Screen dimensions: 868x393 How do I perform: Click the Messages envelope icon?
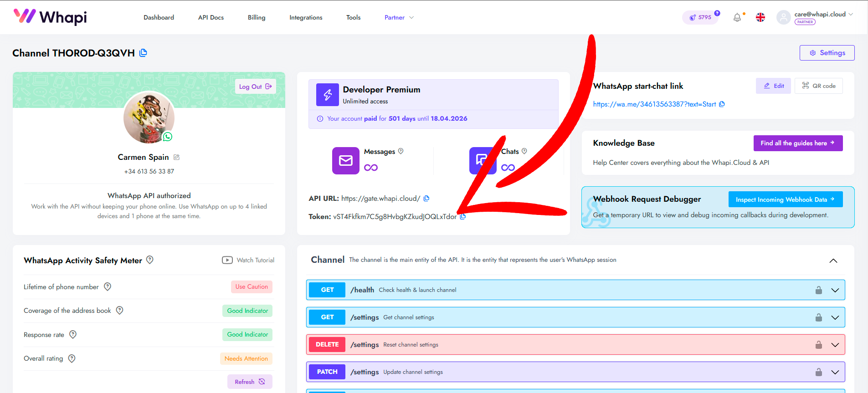pos(346,161)
